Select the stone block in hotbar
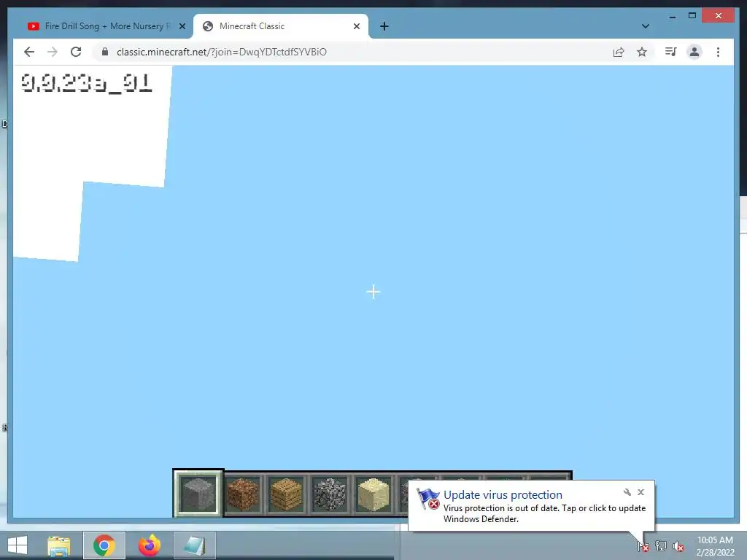Viewport: 747px width, 560px height. point(198,494)
